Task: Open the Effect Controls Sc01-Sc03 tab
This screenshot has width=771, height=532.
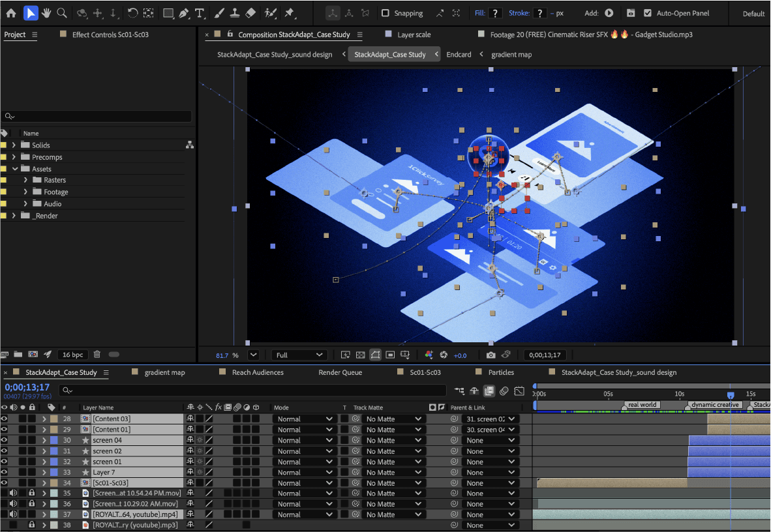Action: click(x=110, y=35)
